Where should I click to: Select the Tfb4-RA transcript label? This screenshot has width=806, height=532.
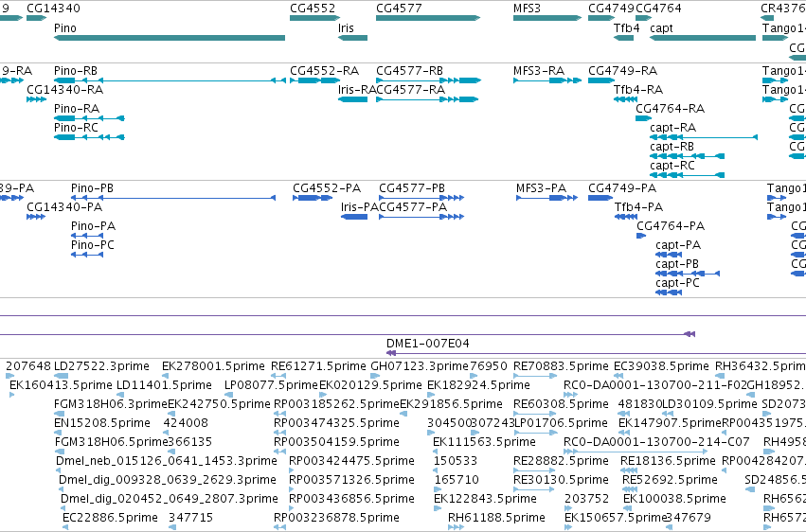coord(638,89)
